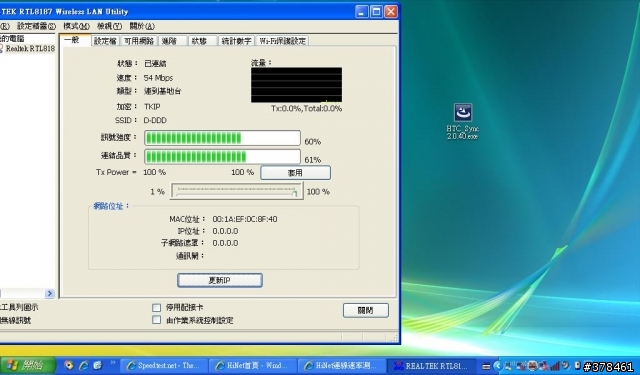Expand hidden system tray icons arrow
This screenshot has width=640, height=375.
click(497, 366)
